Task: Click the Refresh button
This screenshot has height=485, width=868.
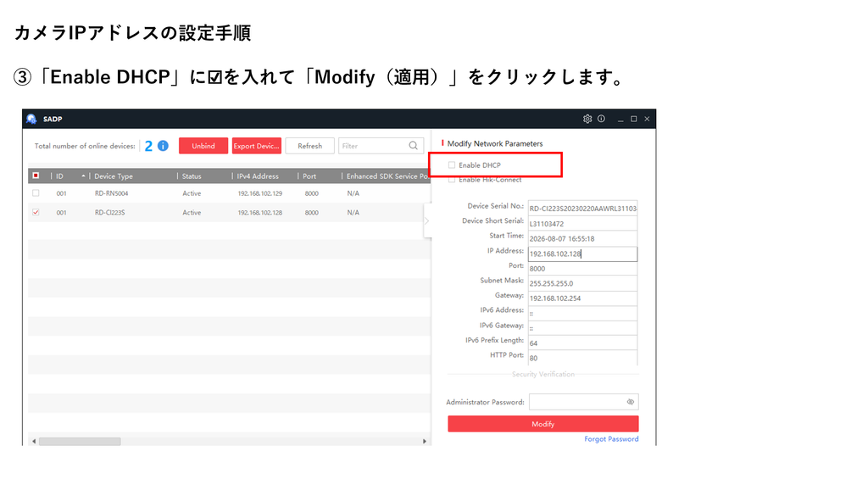Action: pyautogui.click(x=309, y=146)
